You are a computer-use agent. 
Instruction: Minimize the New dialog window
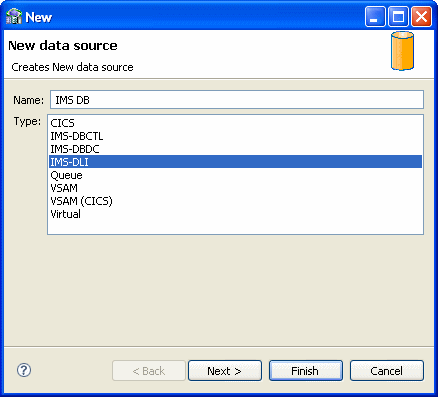[x=375, y=17]
